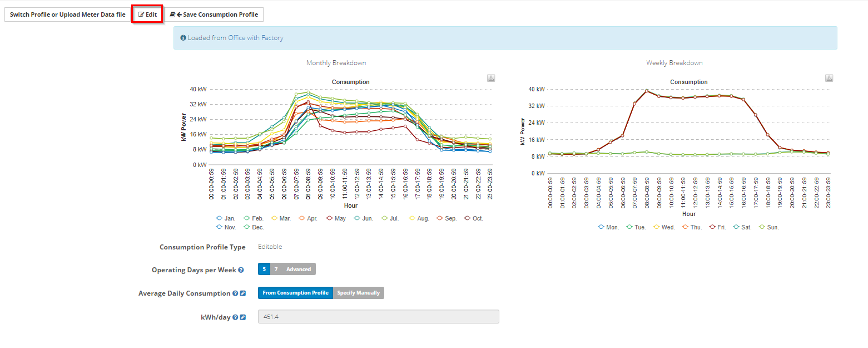Click the Edit button
868x348 pixels.
tap(147, 14)
